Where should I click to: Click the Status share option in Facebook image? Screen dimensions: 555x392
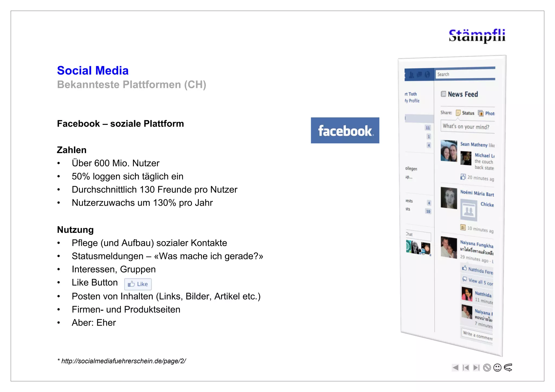pos(465,113)
